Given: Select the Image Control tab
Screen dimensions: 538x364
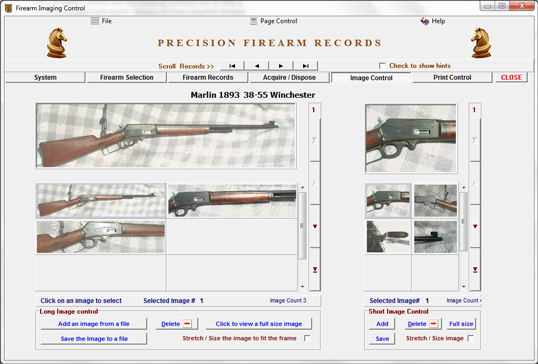Looking at the screenshot, I should [371, 78].
